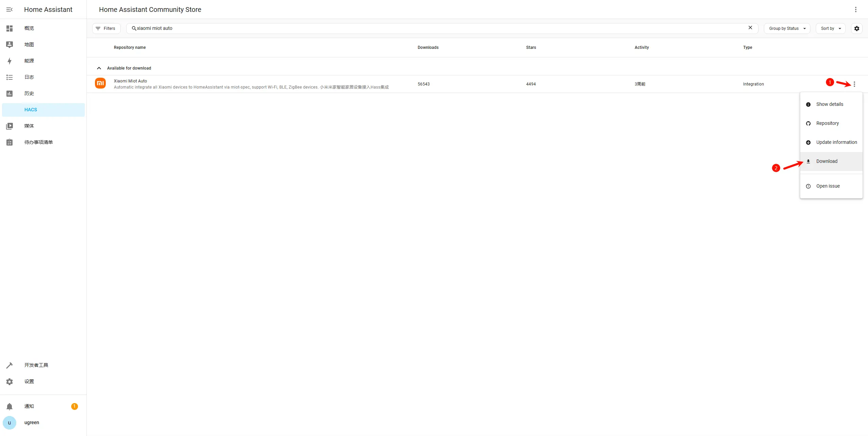Open Developer tools hammer icon

click(x=9, y=365)
